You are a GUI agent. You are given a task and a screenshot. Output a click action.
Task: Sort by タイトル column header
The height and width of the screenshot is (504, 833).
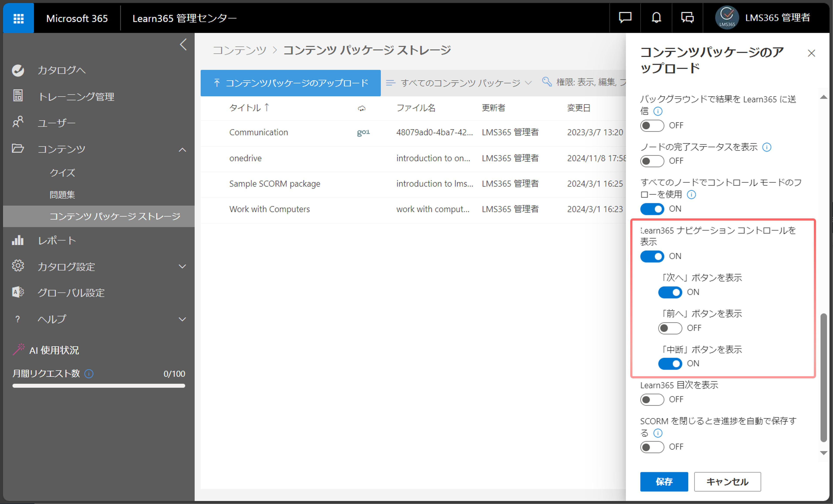click(x=249, y=108)
